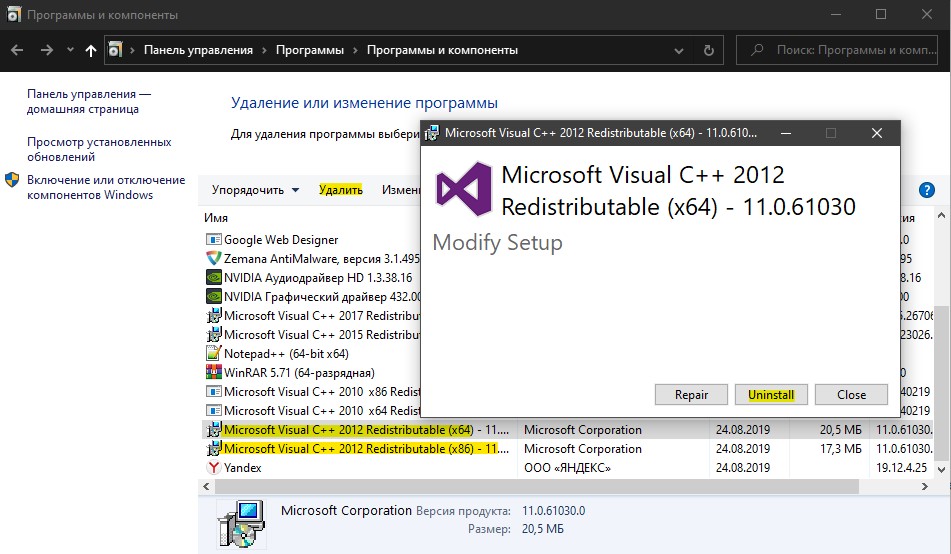Click the Notepad++ program icon
The height and width of the screenshot is (554, 951).
pyautogui.click(x=213, y=354)
